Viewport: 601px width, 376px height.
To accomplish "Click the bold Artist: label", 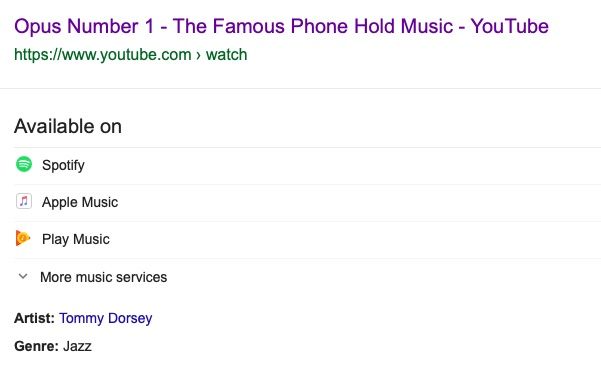I will (34, 318).
